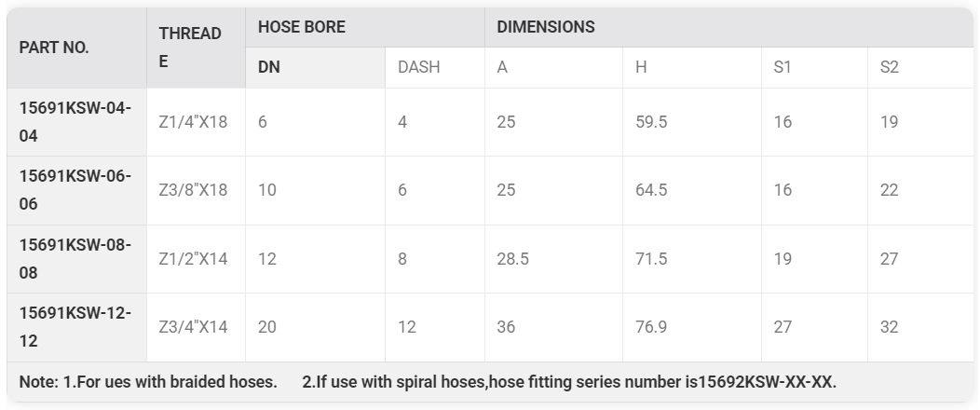This screenshot has width=980, height=410.
Task: Click the note about braided hoses
Action: (x=148, y=382)
